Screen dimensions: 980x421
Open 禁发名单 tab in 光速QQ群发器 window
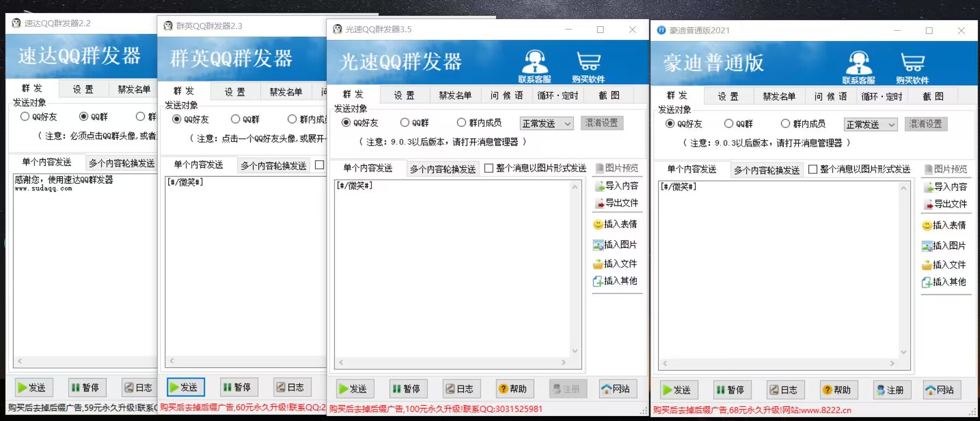455,95
